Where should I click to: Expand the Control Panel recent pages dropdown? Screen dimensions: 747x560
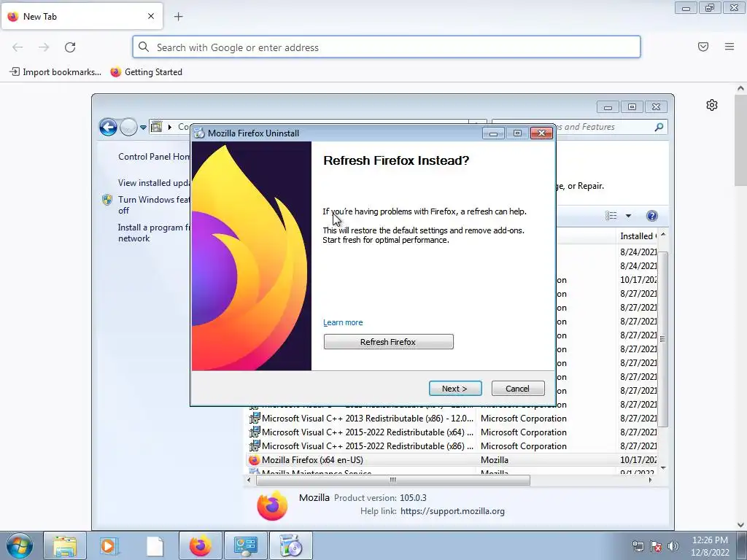143,128
